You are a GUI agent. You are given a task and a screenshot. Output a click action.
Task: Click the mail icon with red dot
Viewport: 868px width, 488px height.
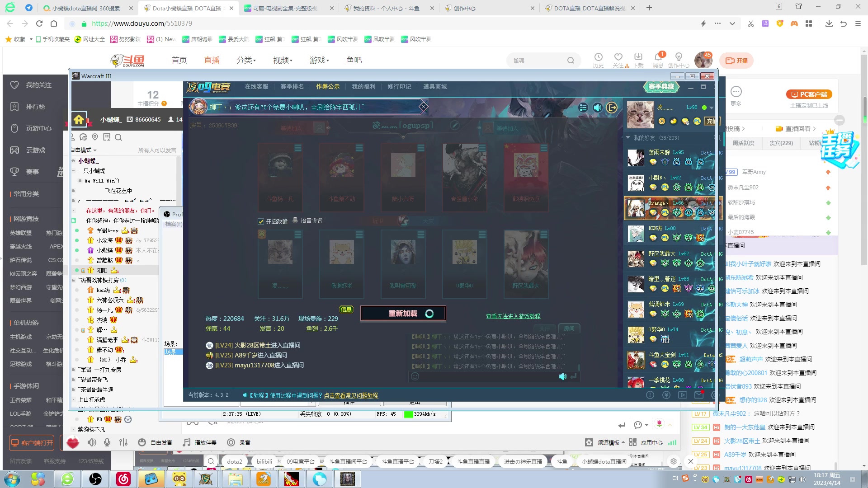699,394
